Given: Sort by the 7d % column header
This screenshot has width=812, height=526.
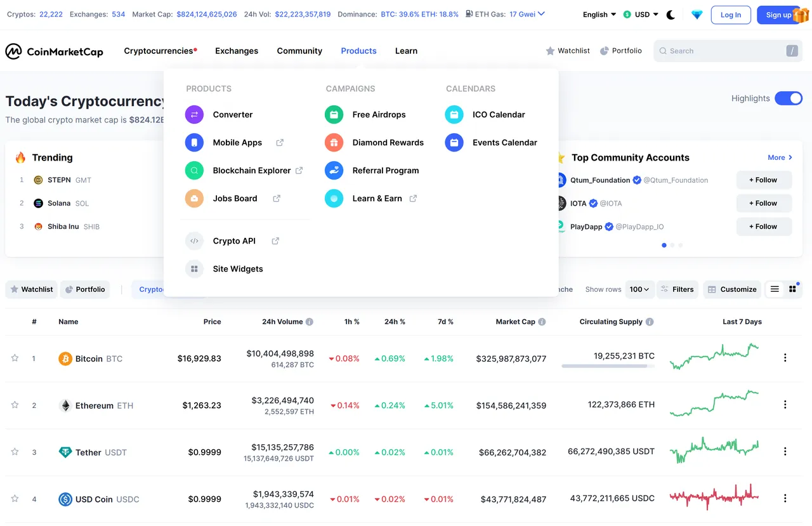Looking at the screenshot, I should click(446, 322).
